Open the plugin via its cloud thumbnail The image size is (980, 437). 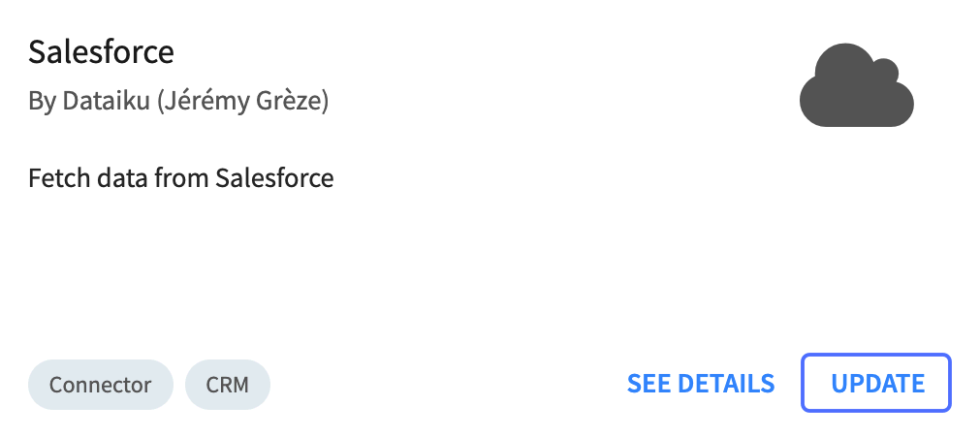856,86
